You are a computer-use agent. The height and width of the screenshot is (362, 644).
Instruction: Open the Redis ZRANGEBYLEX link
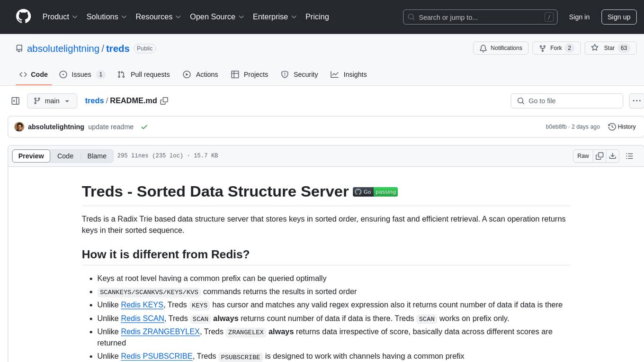tap(160, 331)
